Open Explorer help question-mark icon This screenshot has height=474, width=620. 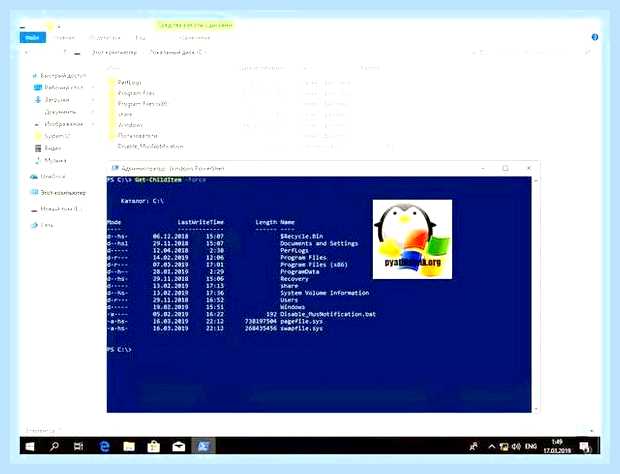pyautogui.click(x=595, y=37)
